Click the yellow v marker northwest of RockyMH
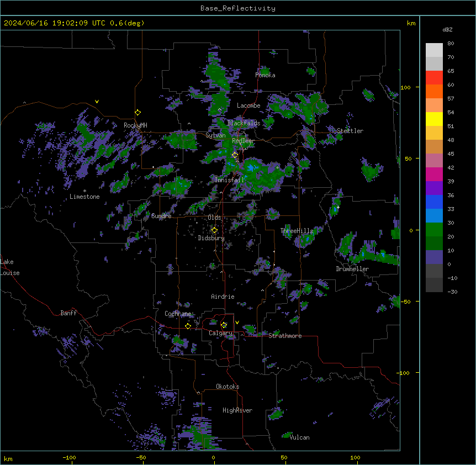476x465 pixels. click(97, 102)
